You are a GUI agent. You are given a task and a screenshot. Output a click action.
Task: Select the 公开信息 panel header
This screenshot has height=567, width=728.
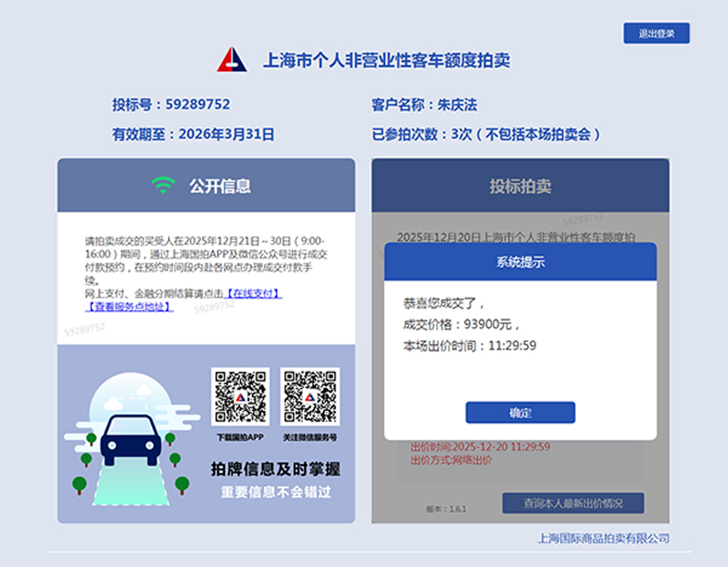(206, 186)
